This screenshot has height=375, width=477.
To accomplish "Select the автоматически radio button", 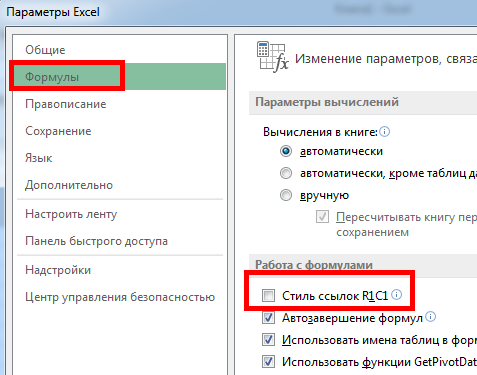I will (286, 151).
